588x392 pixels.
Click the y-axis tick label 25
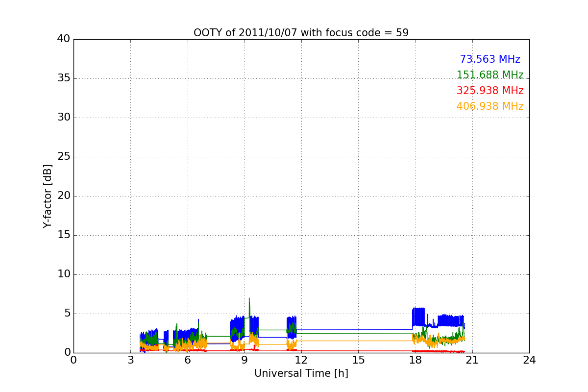click(x=64, y=157)
